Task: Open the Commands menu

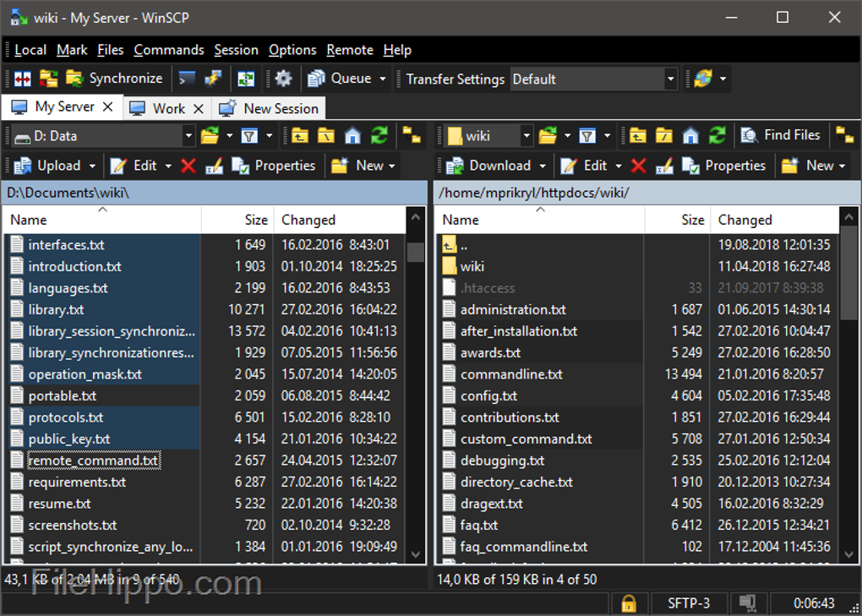Action: click(x=169, y=50)
